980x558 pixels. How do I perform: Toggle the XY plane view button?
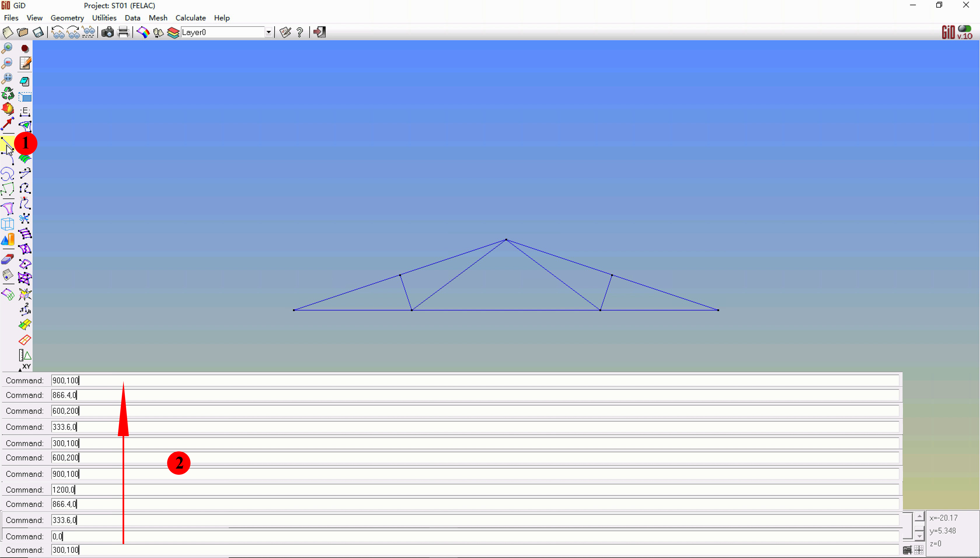(25, 367)
